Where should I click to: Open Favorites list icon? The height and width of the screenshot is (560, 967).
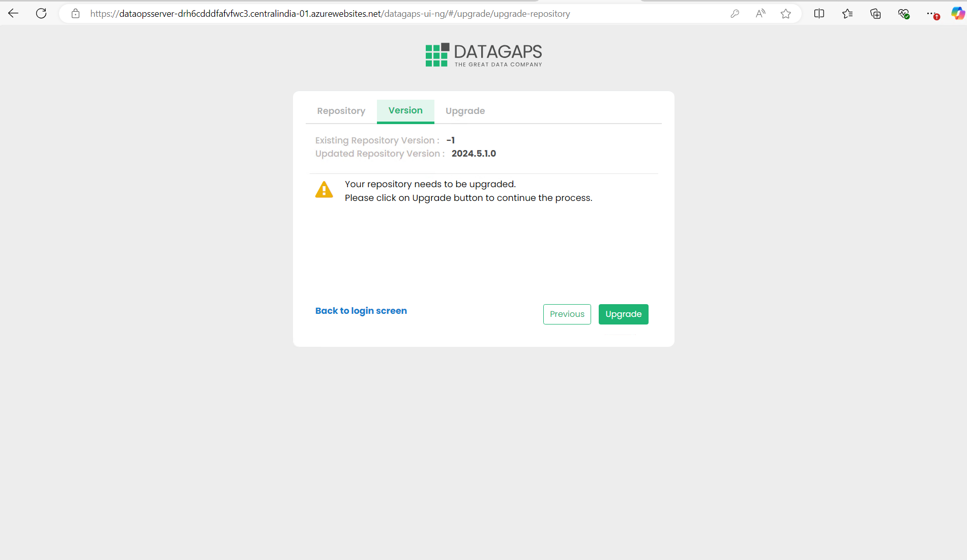coord(847,14)
